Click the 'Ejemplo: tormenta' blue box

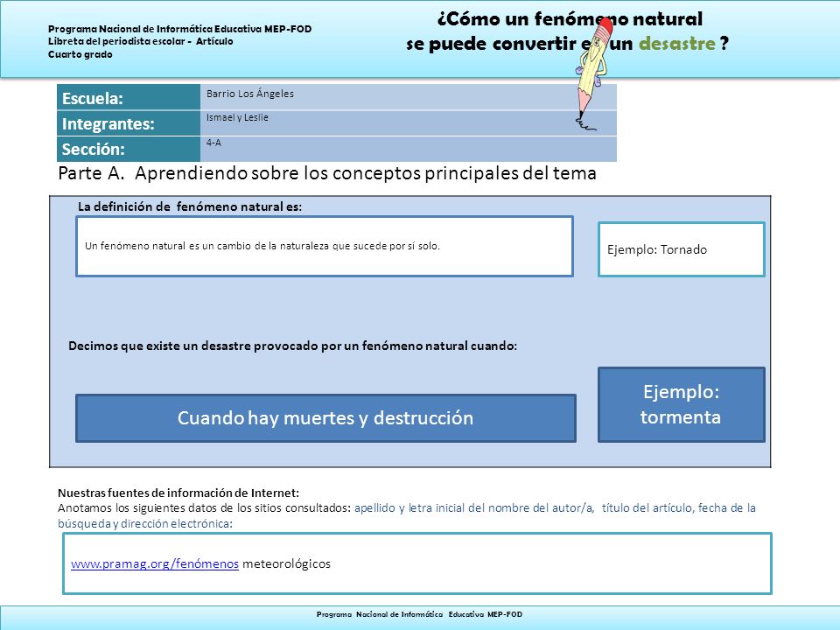[681, 404]
